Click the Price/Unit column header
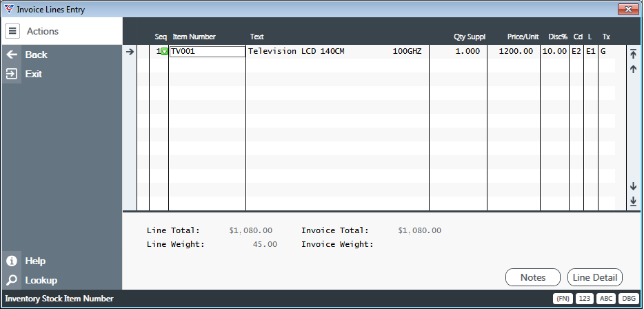644x309 pixels. coord(523,37)
